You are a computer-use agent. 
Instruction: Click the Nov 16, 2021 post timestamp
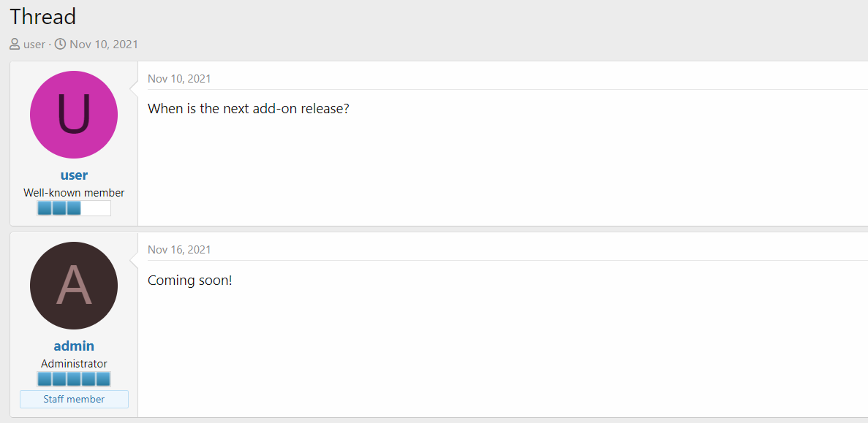tap(179, 250)
